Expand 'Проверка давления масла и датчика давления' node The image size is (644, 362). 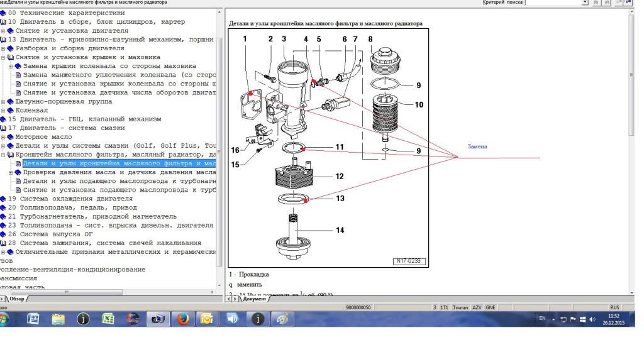point(11,172)
